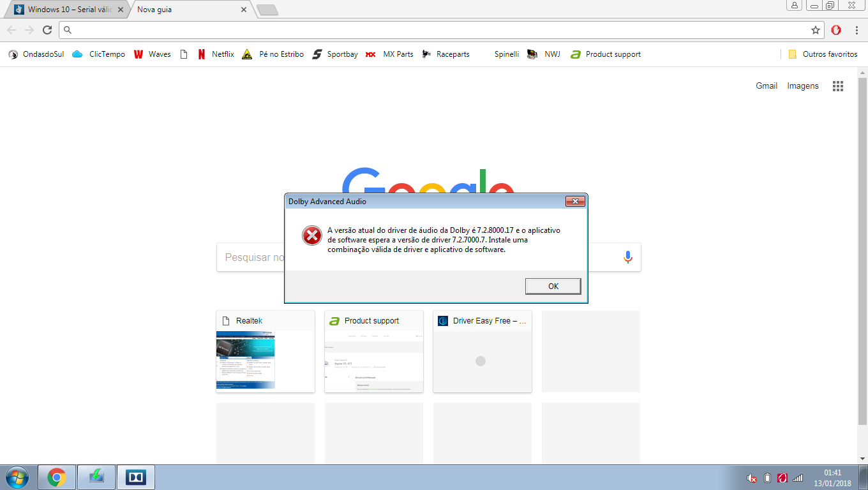The image size is (868, 490).
Task: Open the Gmail link
Action: coord(767,85)
